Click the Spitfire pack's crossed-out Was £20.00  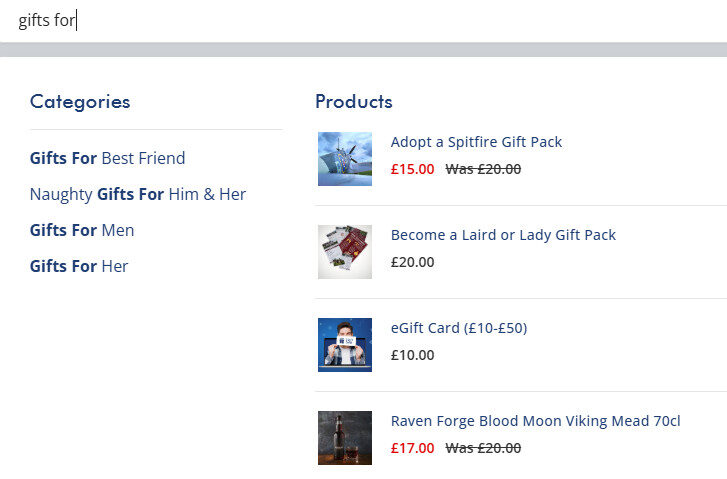tap(483, 169)
